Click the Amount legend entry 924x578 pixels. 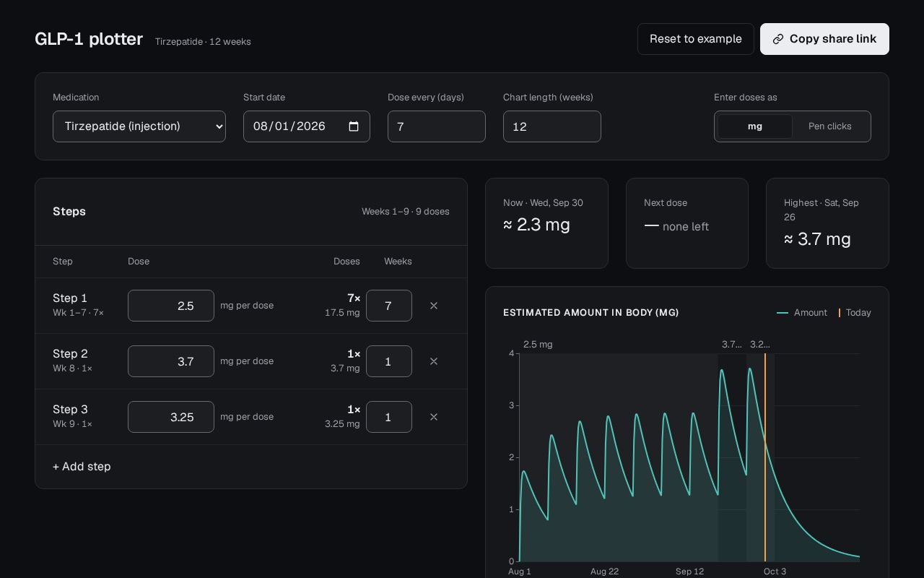[802, 313]
